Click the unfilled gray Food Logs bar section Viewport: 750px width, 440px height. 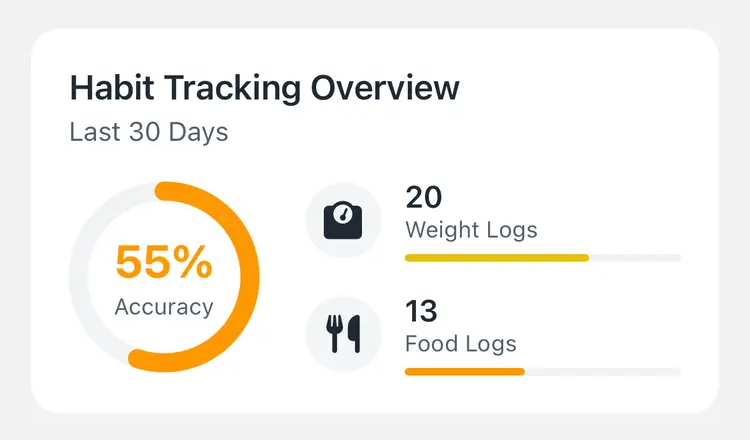click(x=603, y=372)
